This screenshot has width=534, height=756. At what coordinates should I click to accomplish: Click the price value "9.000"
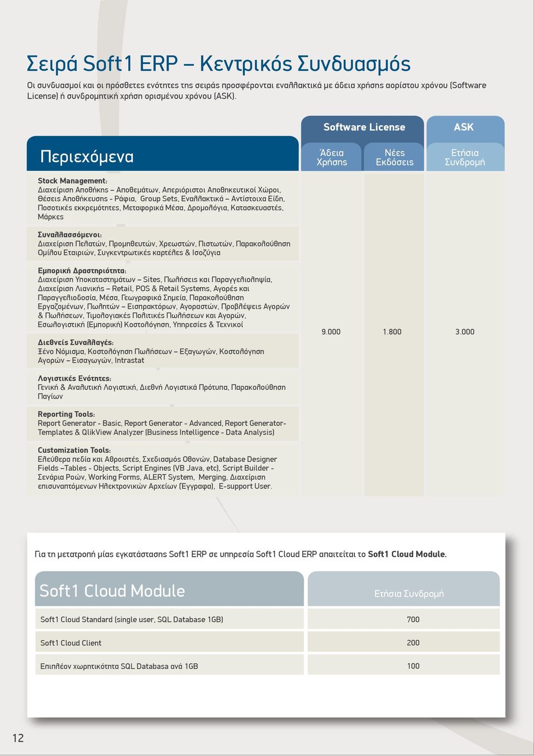[x=331, y=332]
